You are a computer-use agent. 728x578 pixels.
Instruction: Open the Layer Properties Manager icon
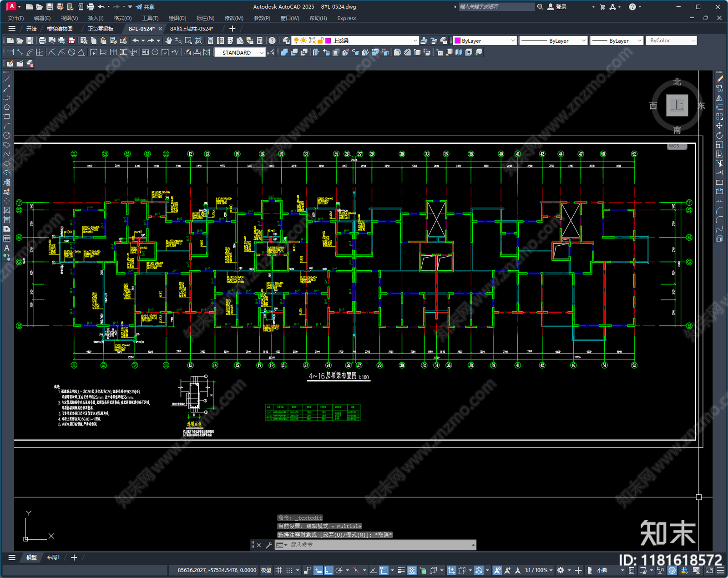point(286,41)
